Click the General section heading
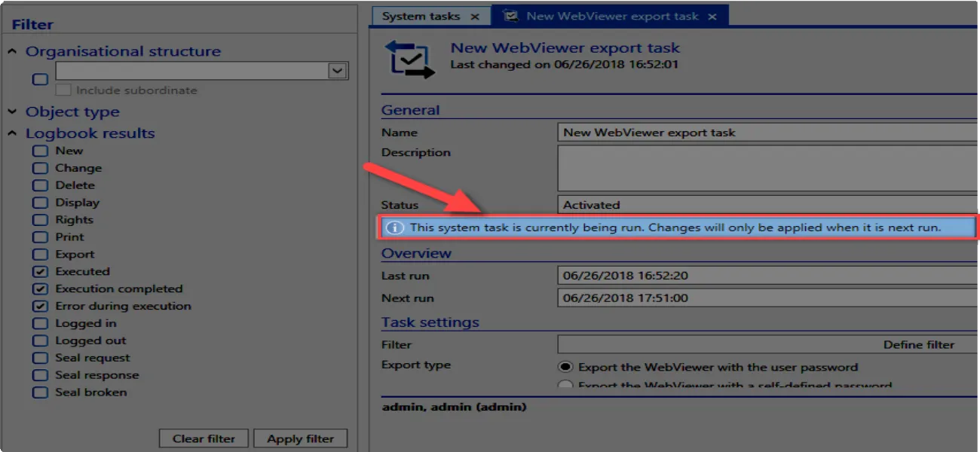This screenshot has width=980, height=452. [x=410, y=110]
